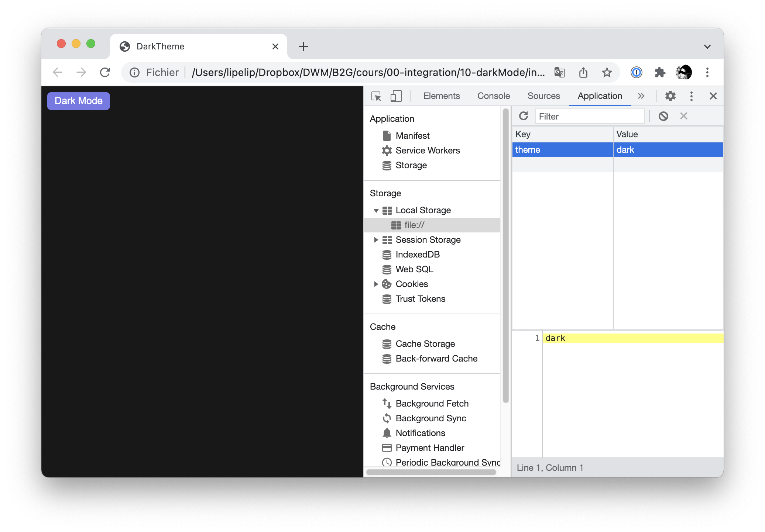Delete selected entry X icon

point(684,116)
